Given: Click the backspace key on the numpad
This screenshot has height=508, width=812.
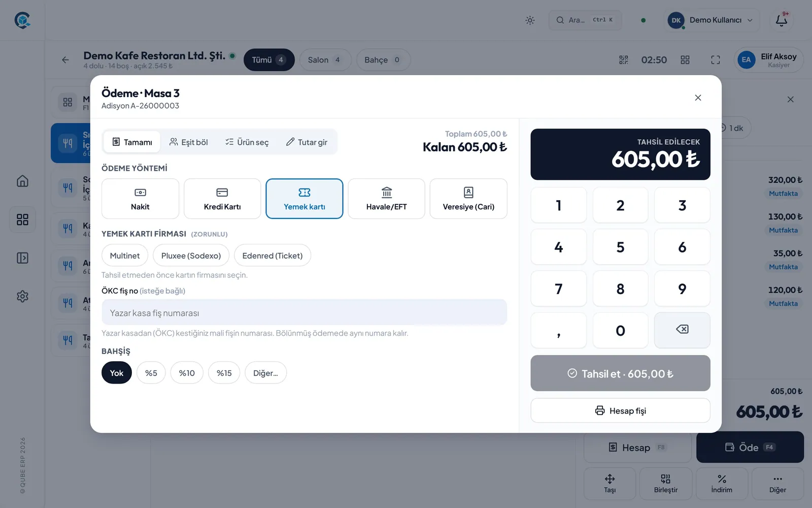Looking at the screenshot, I should pos(682,330).
